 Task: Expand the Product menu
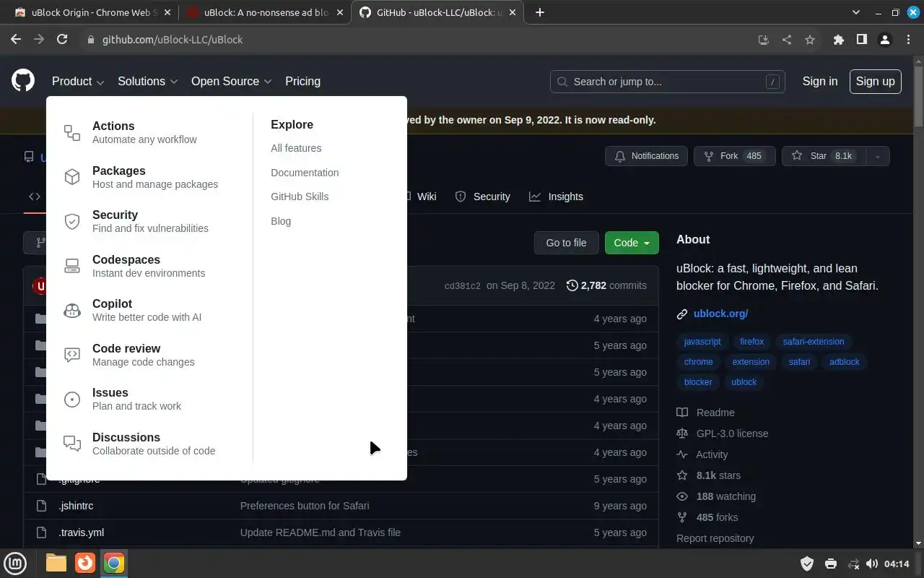78,82
